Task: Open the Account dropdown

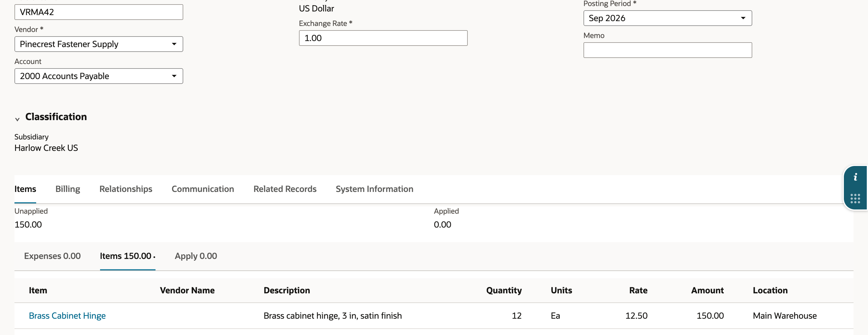Action: (x=99, y=76)
